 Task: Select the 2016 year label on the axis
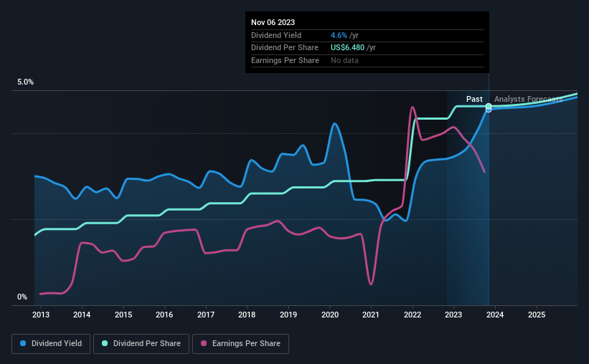[164, 315]
